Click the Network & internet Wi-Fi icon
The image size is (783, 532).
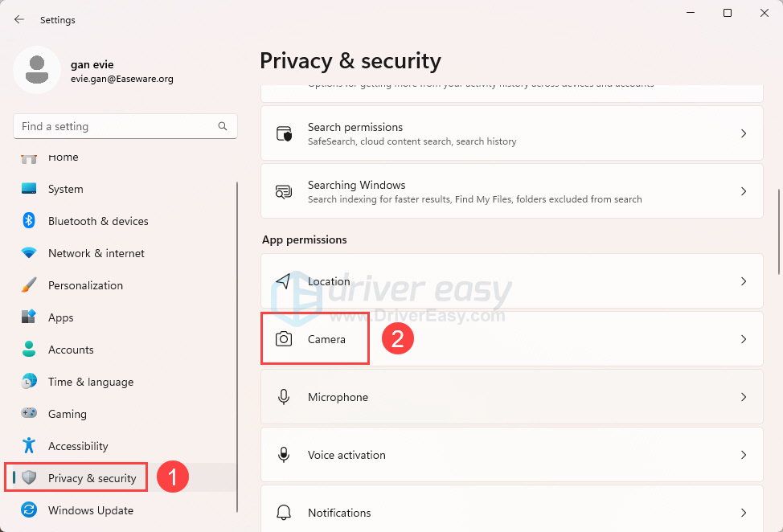29,253
